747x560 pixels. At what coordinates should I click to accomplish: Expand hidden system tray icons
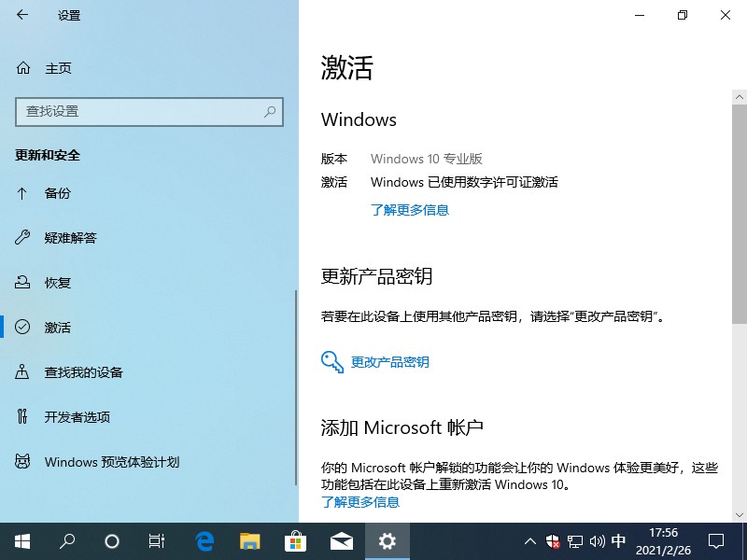pyautogui.click(x=530, y=540)
